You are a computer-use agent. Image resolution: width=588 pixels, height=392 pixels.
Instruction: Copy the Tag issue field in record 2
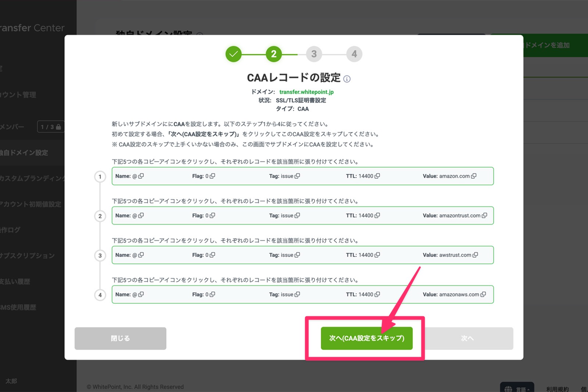(x=297, y=215)
